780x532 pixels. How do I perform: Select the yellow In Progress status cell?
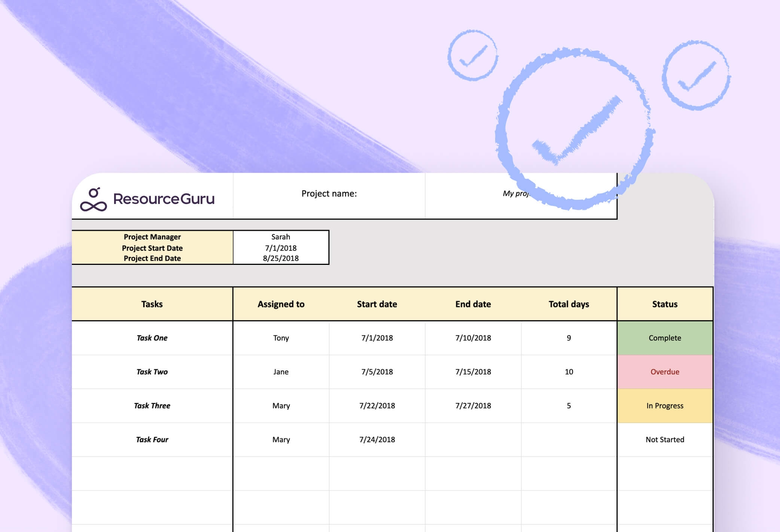(665, 406)
